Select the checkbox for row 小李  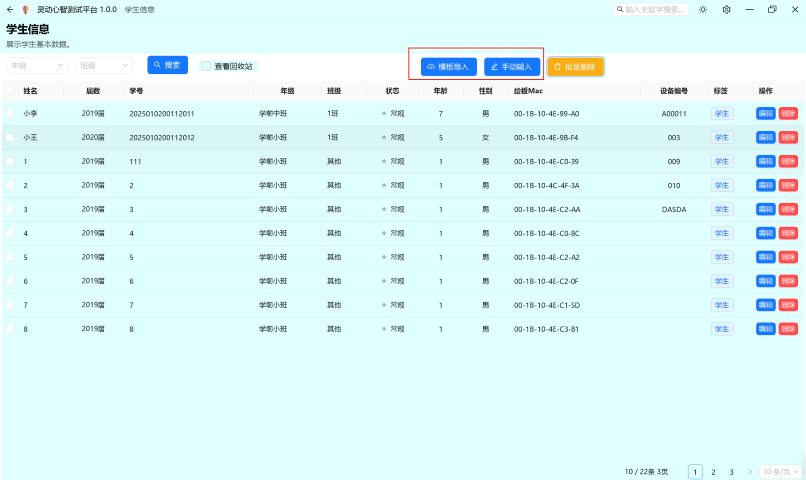click(x=10, y=114)
